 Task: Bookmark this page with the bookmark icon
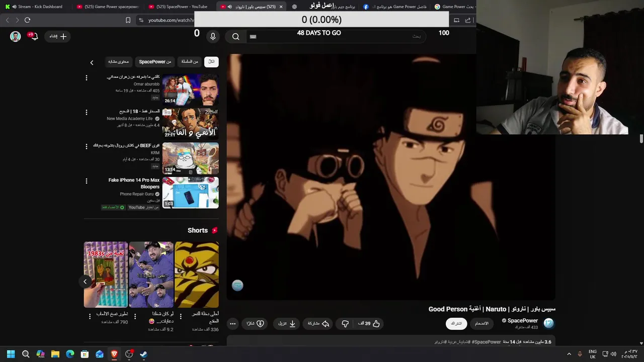(x=128, y=20)
